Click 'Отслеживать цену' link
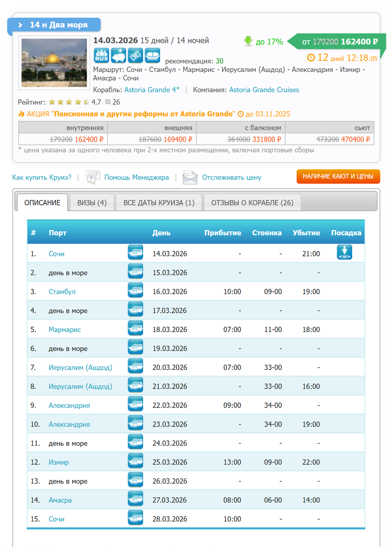This screenshot has width=392, height=547. 232,177
